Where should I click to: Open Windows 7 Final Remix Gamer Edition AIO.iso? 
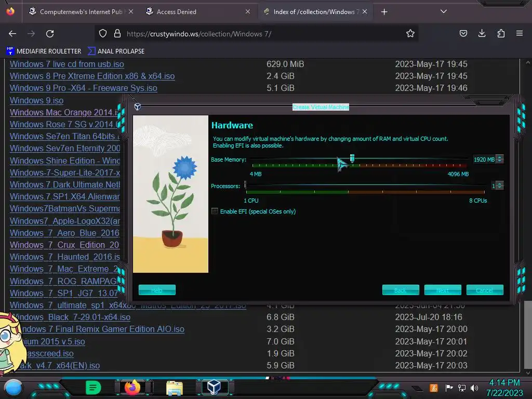pos(103,329)
